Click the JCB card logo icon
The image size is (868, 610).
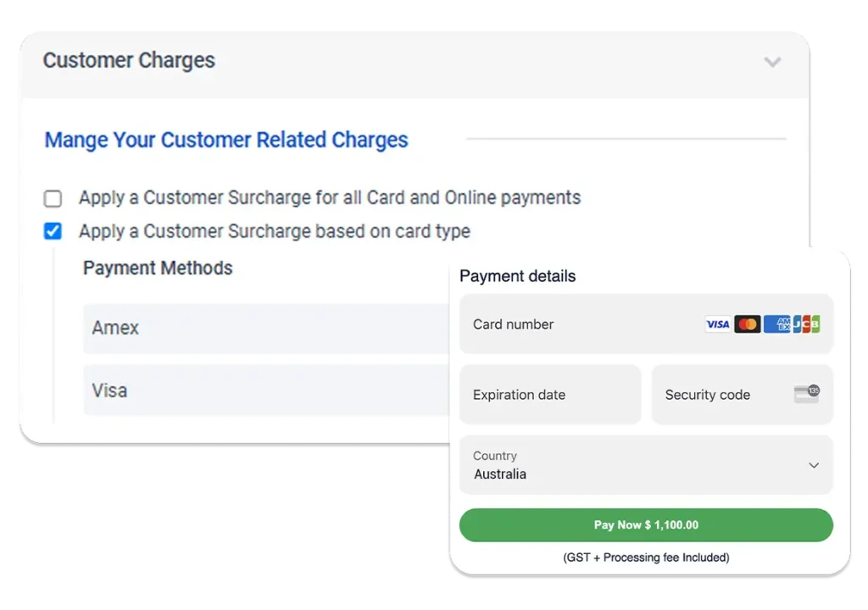click(807, 324)
